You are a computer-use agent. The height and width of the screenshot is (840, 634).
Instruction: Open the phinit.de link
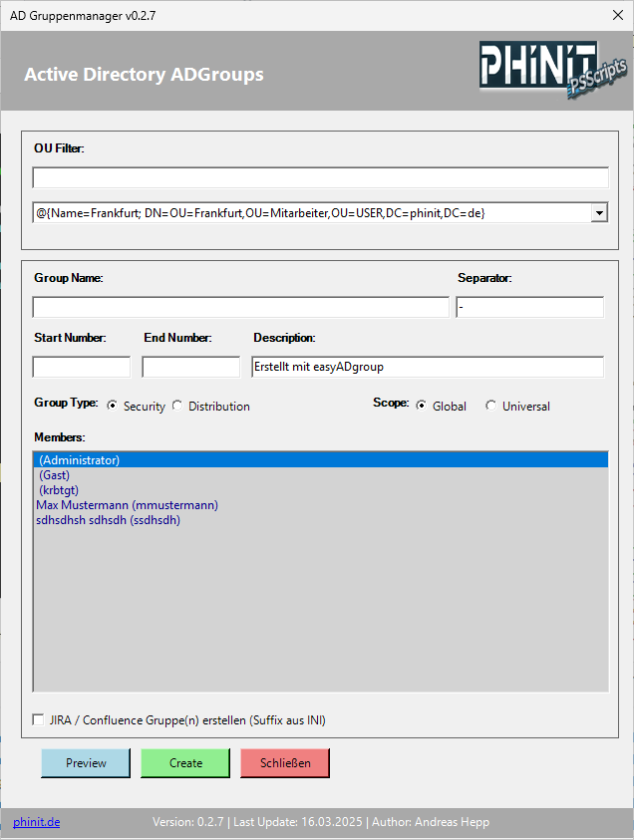(36, 822)
